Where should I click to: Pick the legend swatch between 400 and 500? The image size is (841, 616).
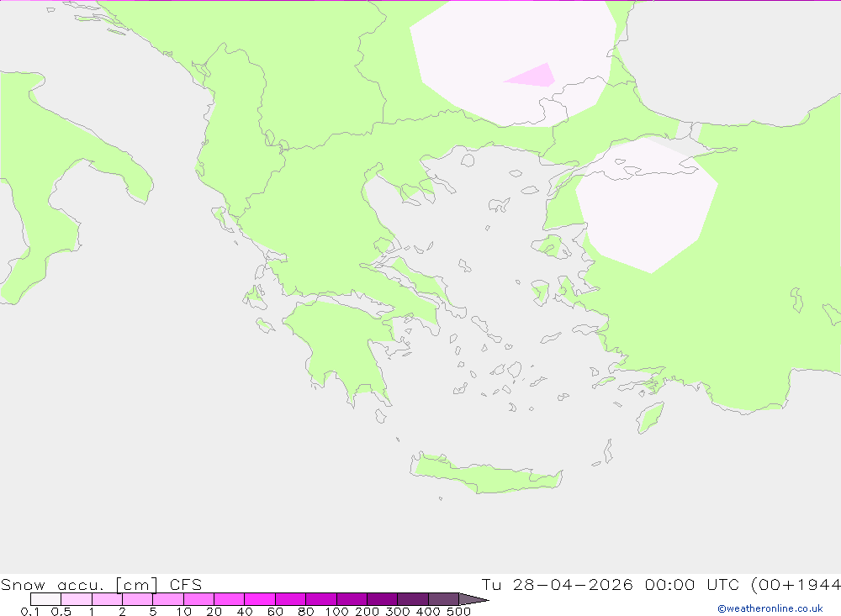(443, 599)
